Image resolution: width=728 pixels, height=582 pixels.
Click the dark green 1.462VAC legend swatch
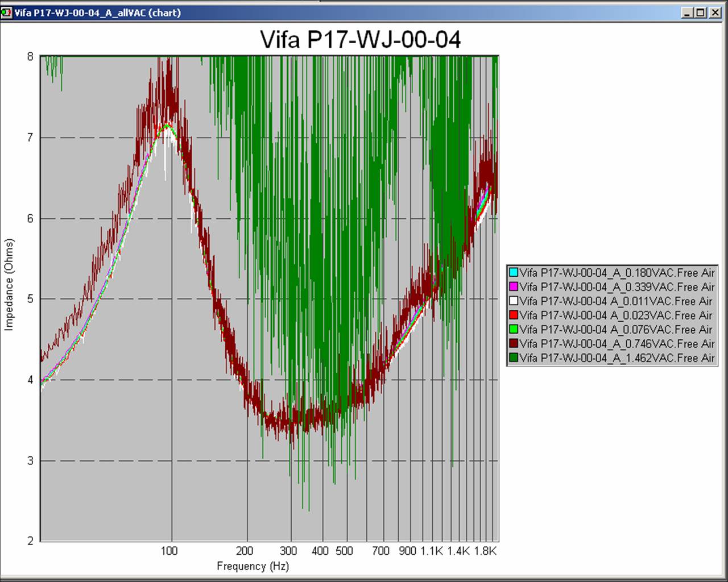point(514,357)
